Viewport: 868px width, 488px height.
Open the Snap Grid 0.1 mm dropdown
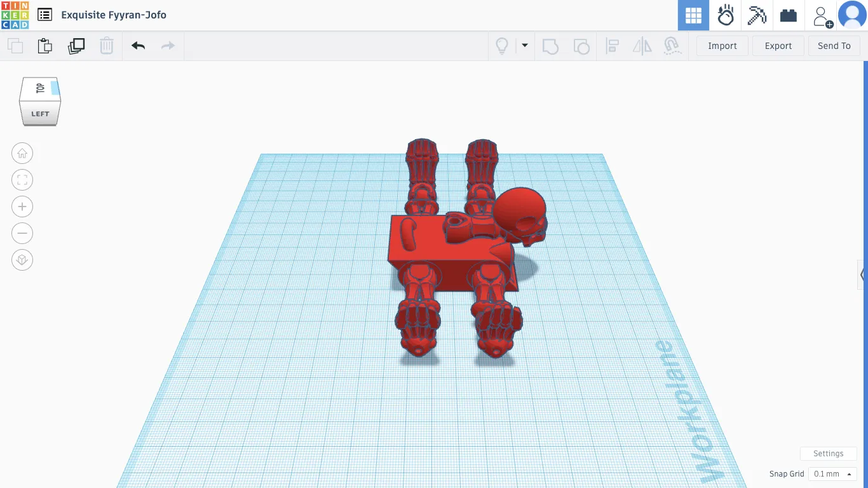pos(832,474)
